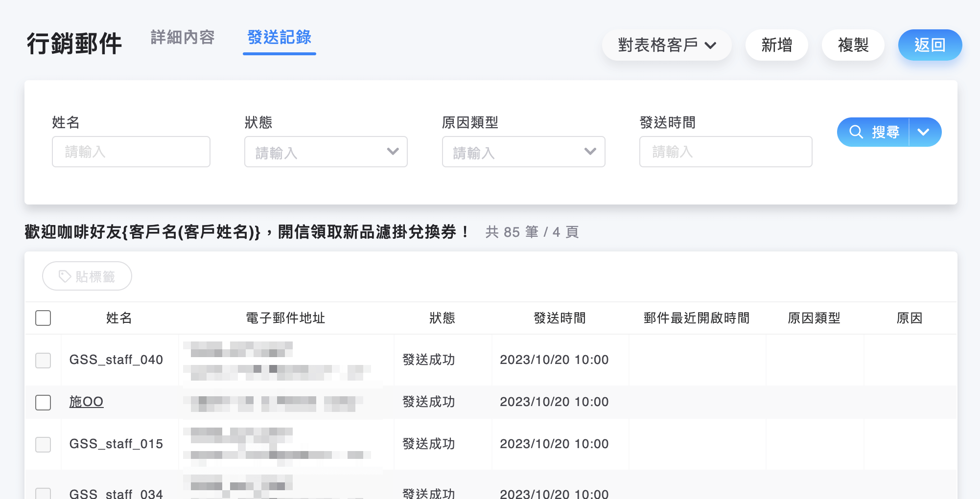
Task: Check the GSS_staff_015 row checkbox
Action: pos(43,445)
